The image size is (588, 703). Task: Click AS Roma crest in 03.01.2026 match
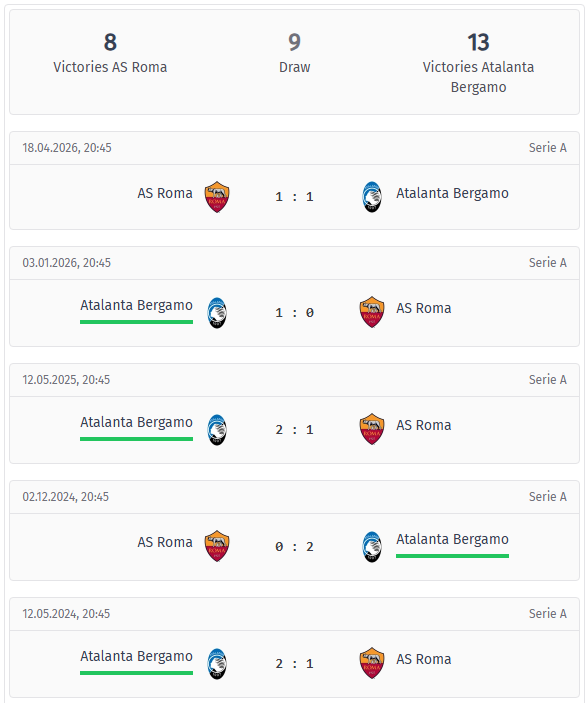point(372,312)
